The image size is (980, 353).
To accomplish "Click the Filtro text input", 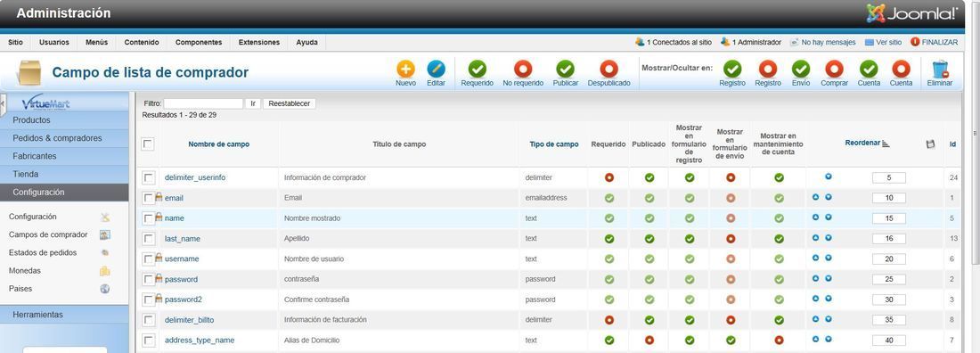I will click(203, 104).
